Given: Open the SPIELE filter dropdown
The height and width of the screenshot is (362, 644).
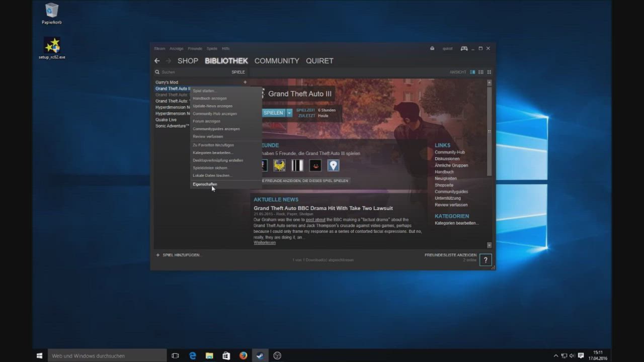Looking at the screenshot, I should pos(238,72).
